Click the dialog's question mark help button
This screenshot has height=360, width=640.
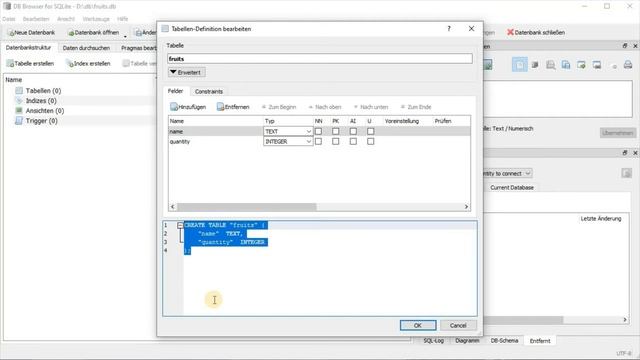point(449,29)
